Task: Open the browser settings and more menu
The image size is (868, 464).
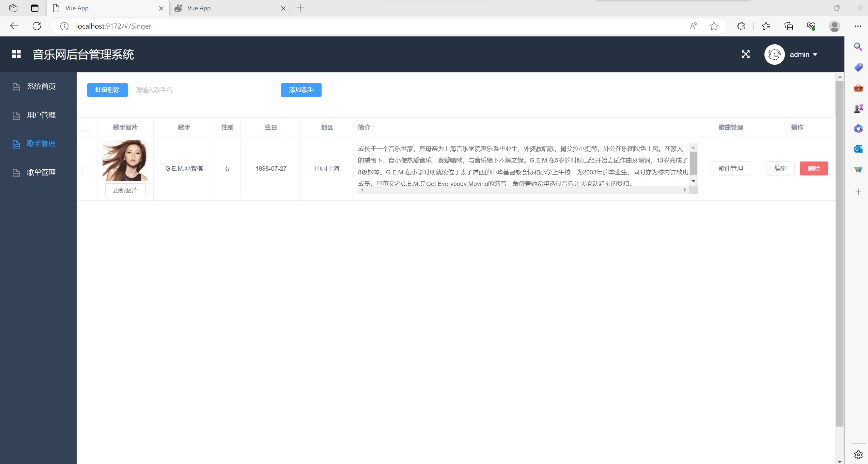Action: pyautogui.click(x=858, y=26)
